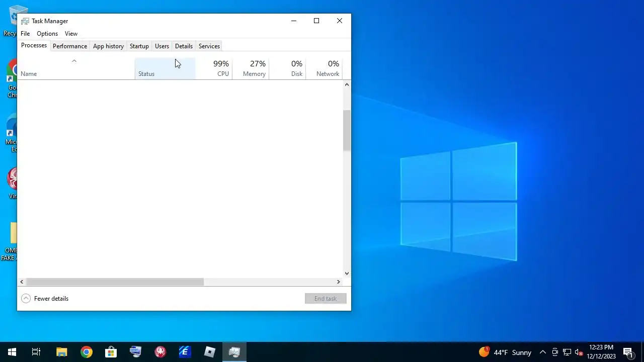This screenshot has height=362, width=644.
Task: Switch to the App history tab
Action: [x=108, y=46]
